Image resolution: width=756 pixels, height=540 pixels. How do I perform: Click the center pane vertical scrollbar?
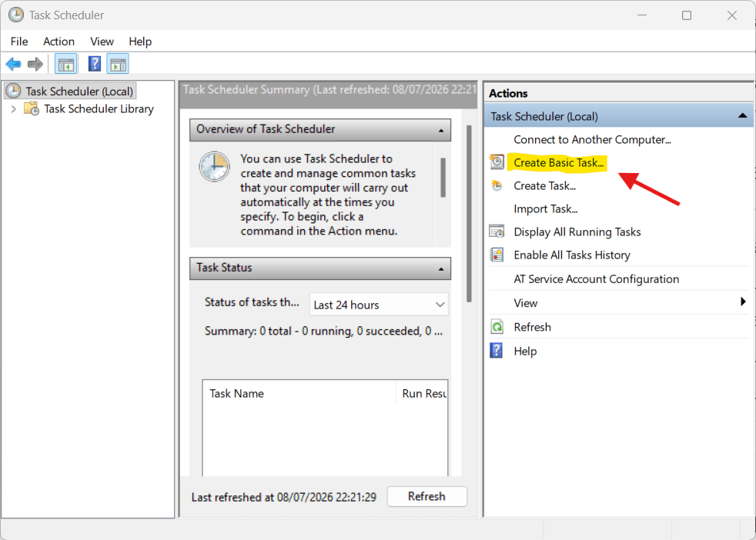[469, 214]
